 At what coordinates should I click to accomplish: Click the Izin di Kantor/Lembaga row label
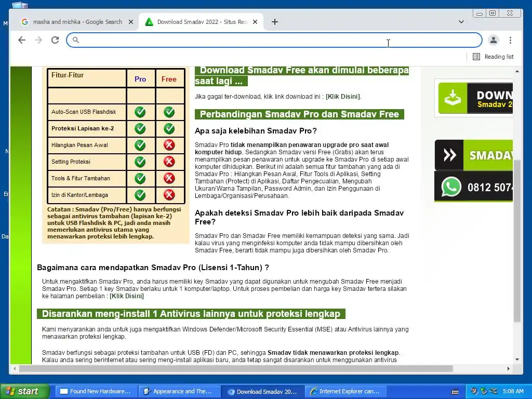point(79,195)
